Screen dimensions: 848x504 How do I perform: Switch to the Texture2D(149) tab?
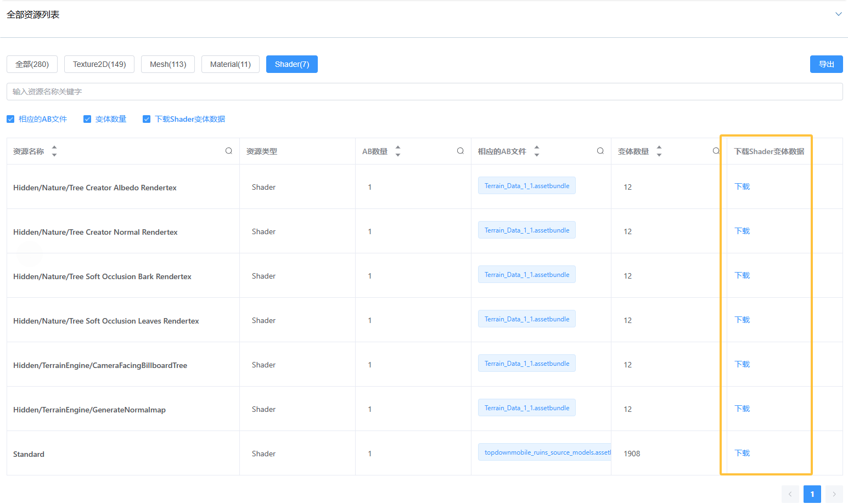(x=99, y=64)
